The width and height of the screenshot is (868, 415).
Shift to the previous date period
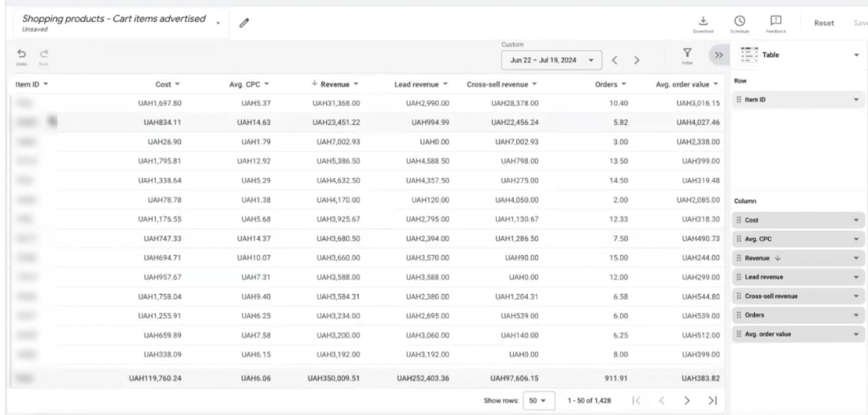615,58
